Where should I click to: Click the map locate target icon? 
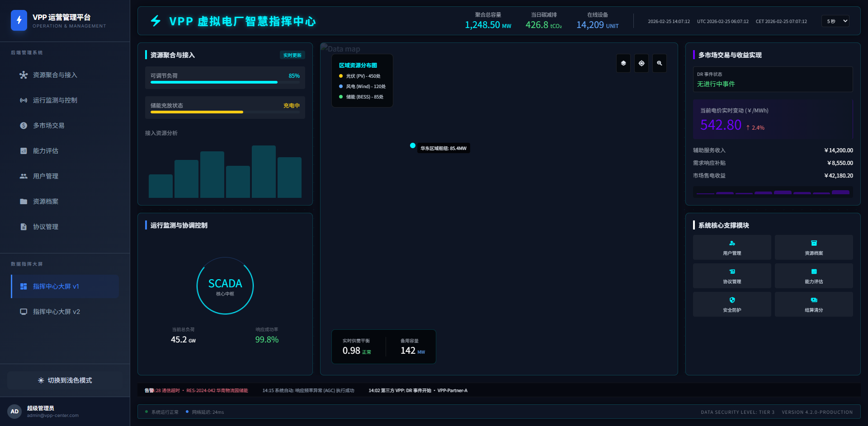point(641,63)
